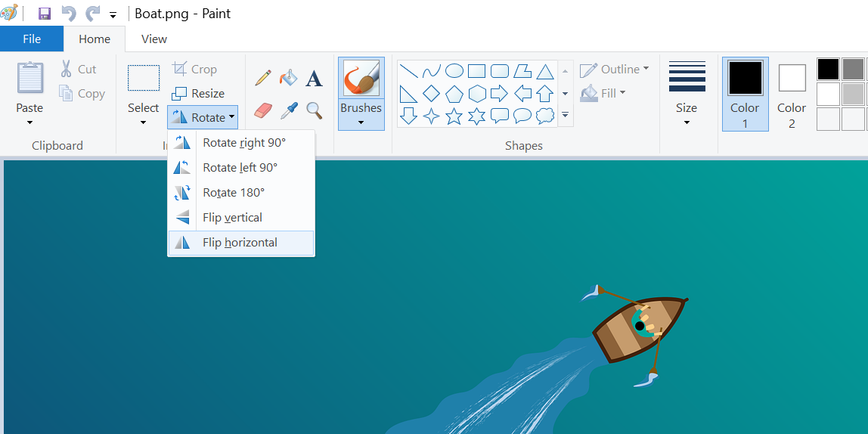Click the Save icon in title bar
The width and height of the screenshot is (868, 434).
[45, 14]
